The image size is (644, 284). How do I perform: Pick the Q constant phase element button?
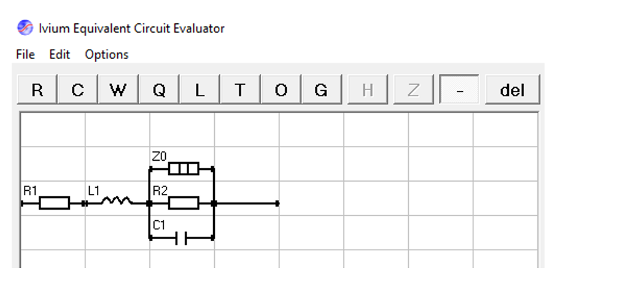coord(159,90)
